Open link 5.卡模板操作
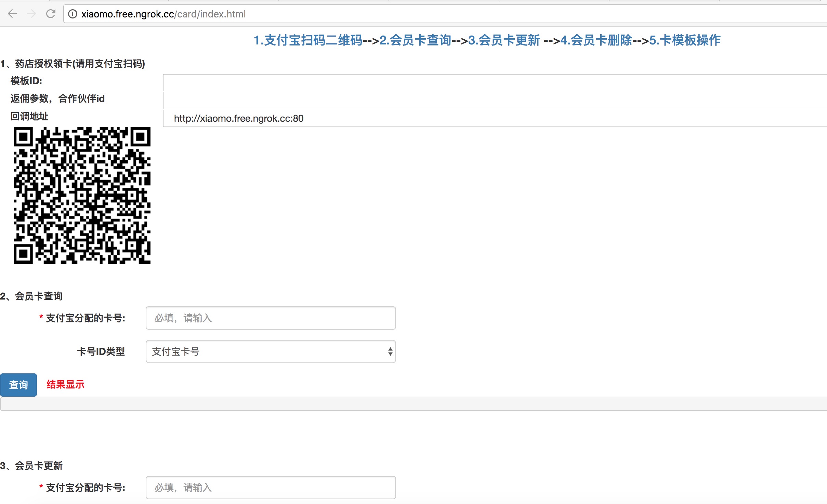Screen dimensions: 827x504 click(x=685, y=40)
